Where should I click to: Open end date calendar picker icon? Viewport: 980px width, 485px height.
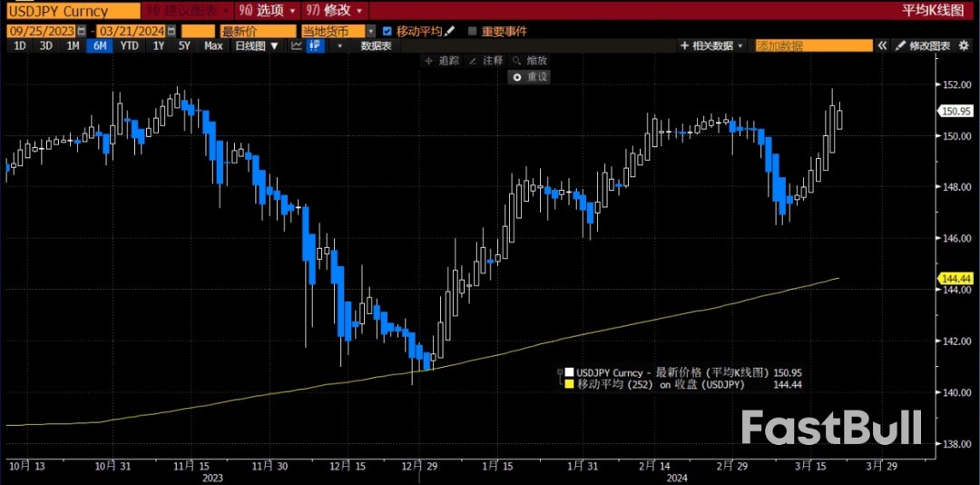click(172, 31)
